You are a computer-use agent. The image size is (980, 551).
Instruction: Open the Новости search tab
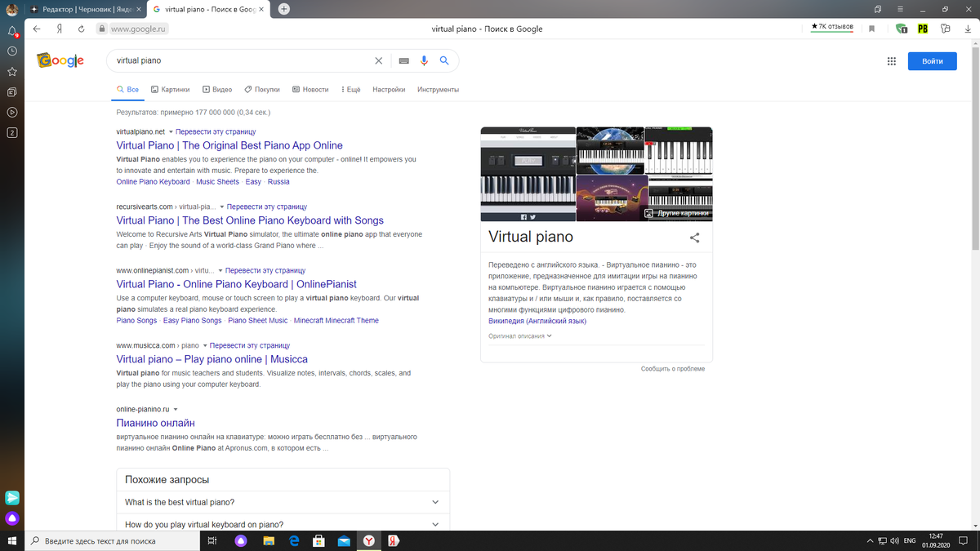310,90
